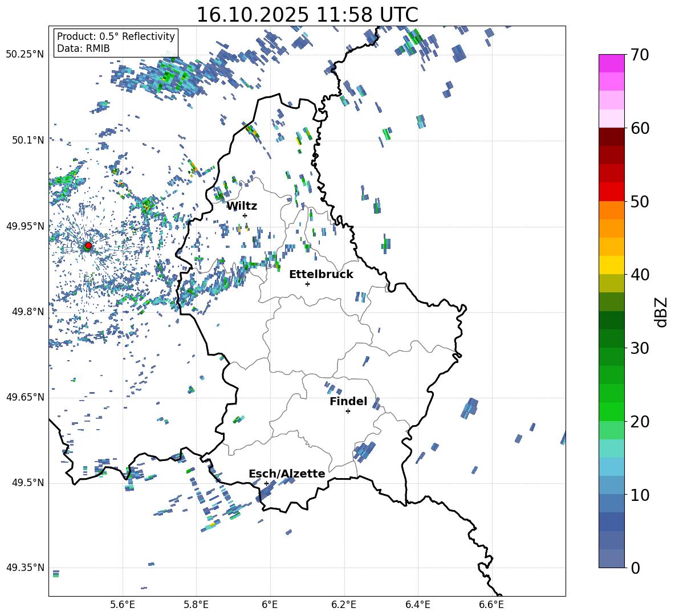Click the colorbar tick label 50
This screenshot has width=675, height=616.
pyautogui.click(x=640, y=202)
